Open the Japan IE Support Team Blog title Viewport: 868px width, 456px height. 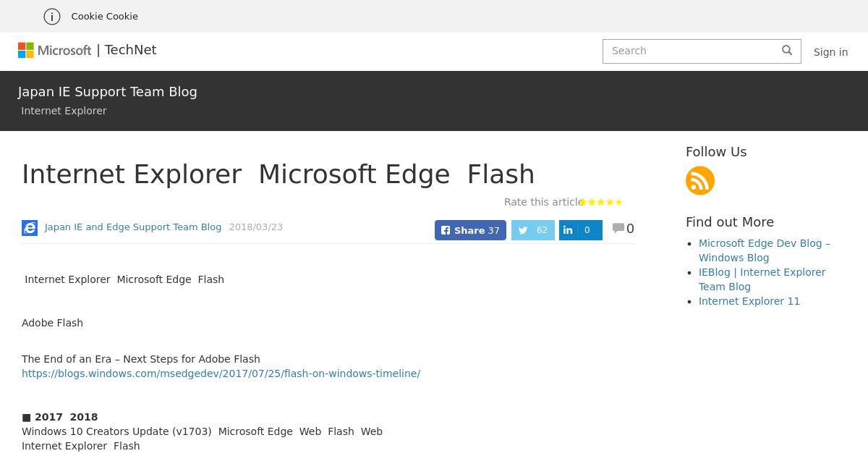coord(108,92)
